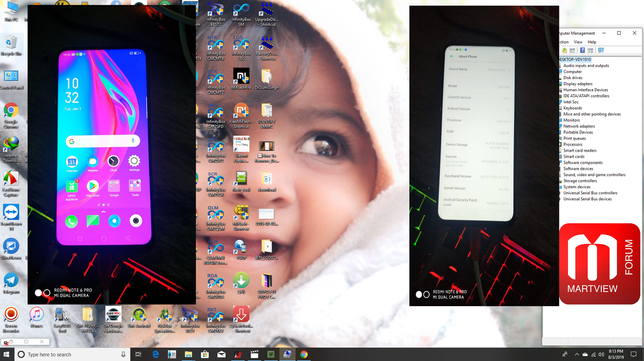644x361 pixels.
Task: Select Audio inputs and outputs device category
Action: tap(586, 65)
